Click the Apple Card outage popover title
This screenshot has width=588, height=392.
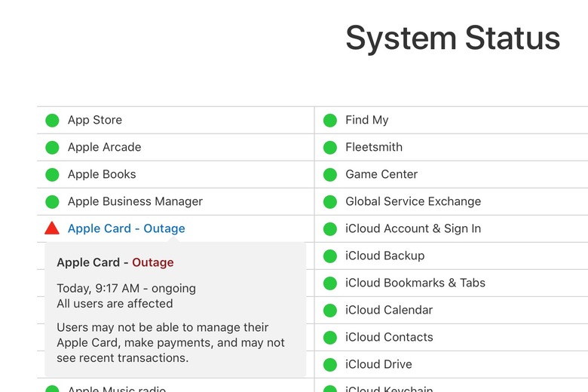(x=115, y=262)
